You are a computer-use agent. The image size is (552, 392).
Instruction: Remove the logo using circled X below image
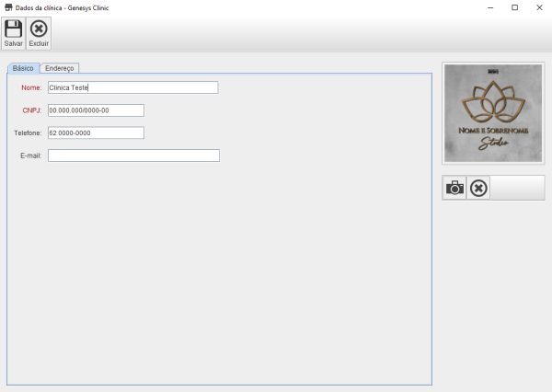point(479,188)
